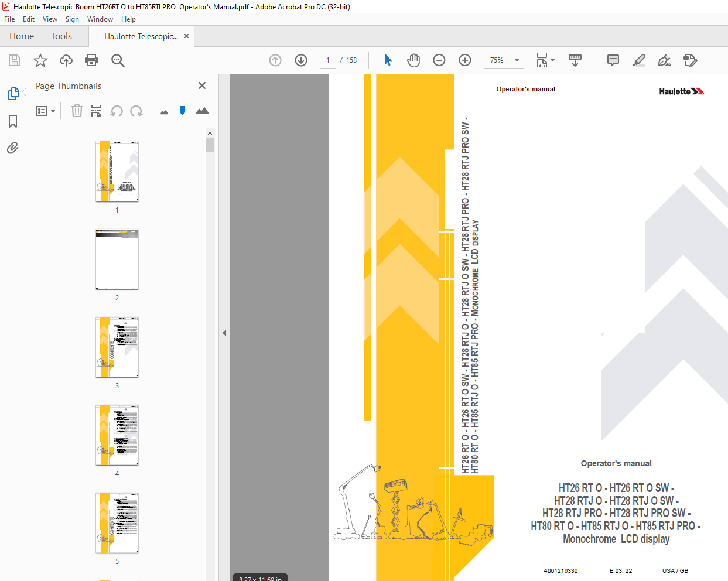Select page 4 thumbnail
Viewport: 728px width, 581px height.
[x=117, y=435]
